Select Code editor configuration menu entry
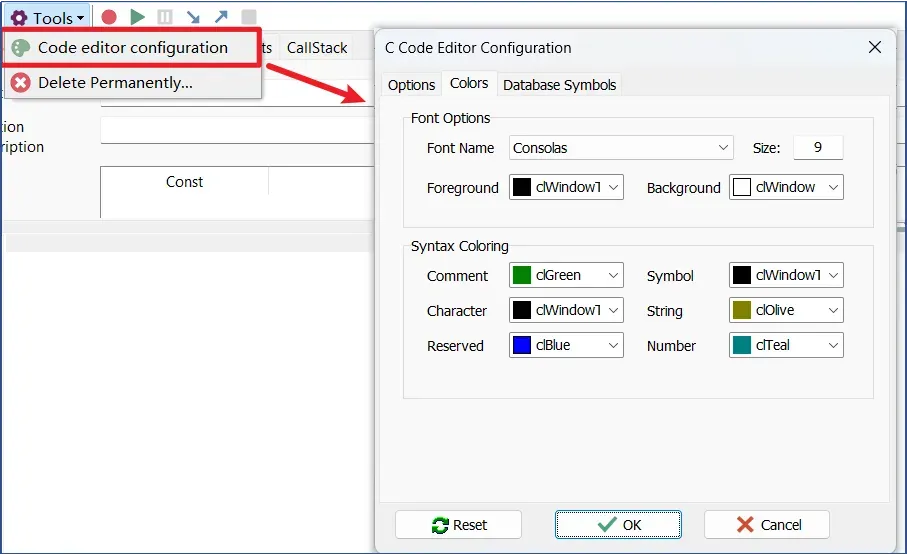Viewport: 907px width, 554px height. pyautogui.click(x=132, y=47)
